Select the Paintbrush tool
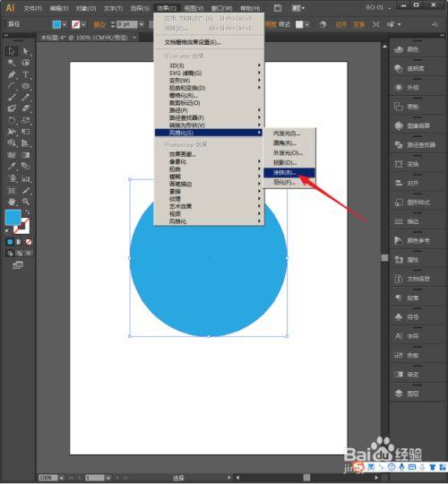Screen dimensions: 448x484 (12, 98)
